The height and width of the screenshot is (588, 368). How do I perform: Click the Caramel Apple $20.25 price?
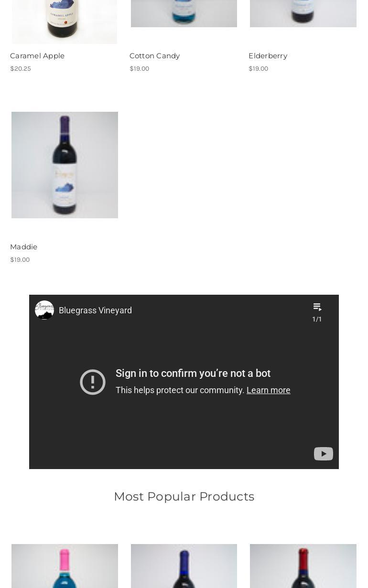coord(21,69)
